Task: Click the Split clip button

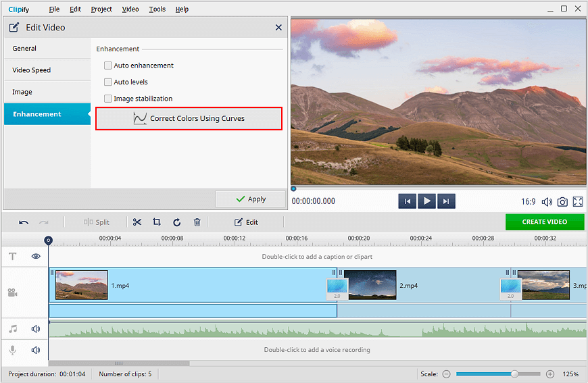Action: pos(97,222)
